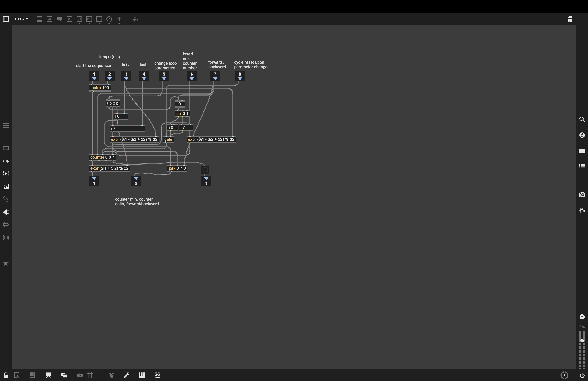
Task: Select the expr ($i1 + $i2) % 32 object
Action: (x=110, y=168)
